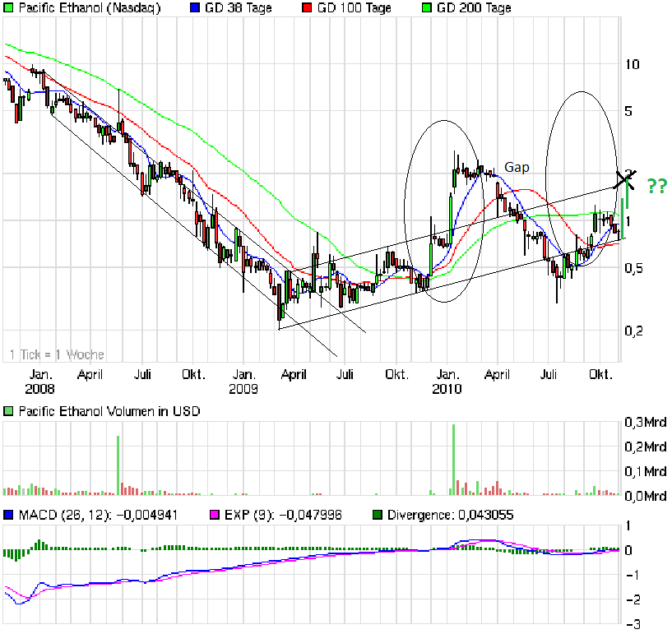Click the Pacific Ethanol (Nasdaq) legend swatch
672x634 pixels.
(8, 7)
